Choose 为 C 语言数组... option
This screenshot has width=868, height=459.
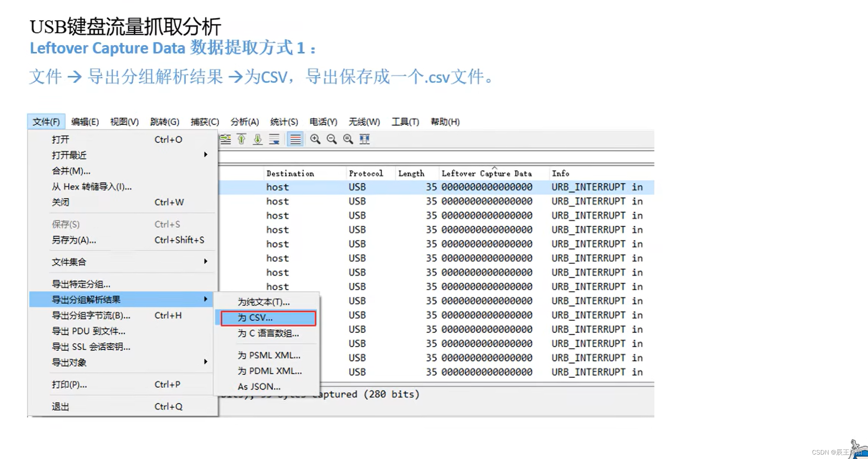[x=267, y=333]
